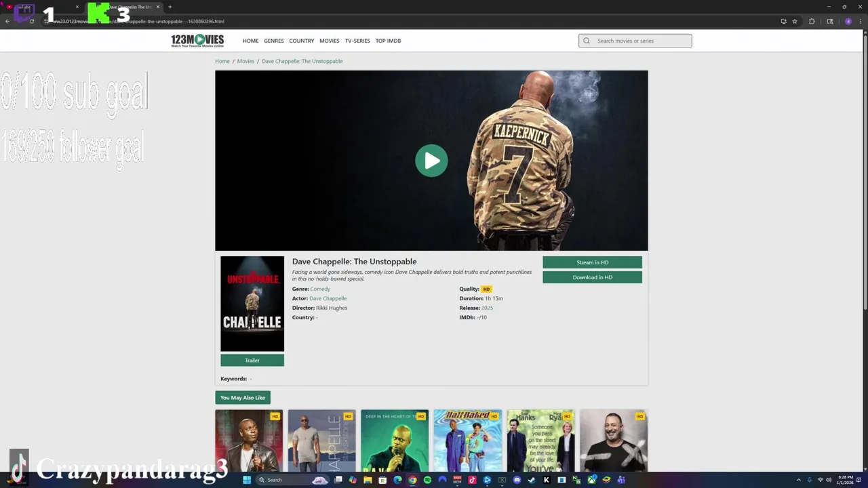This screenshot has width=868, height=488.
Task: Open the 2025 release year link
Action: 487,308
